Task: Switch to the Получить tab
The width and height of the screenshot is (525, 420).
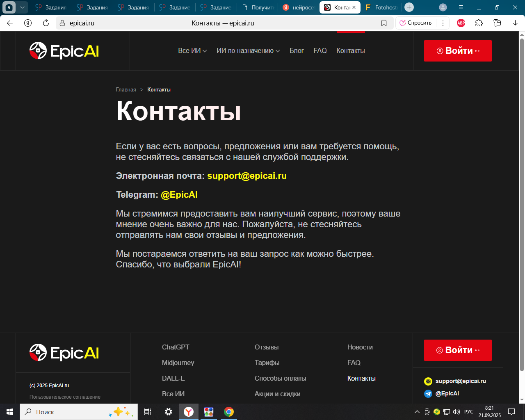Action: tap(258, 7)
